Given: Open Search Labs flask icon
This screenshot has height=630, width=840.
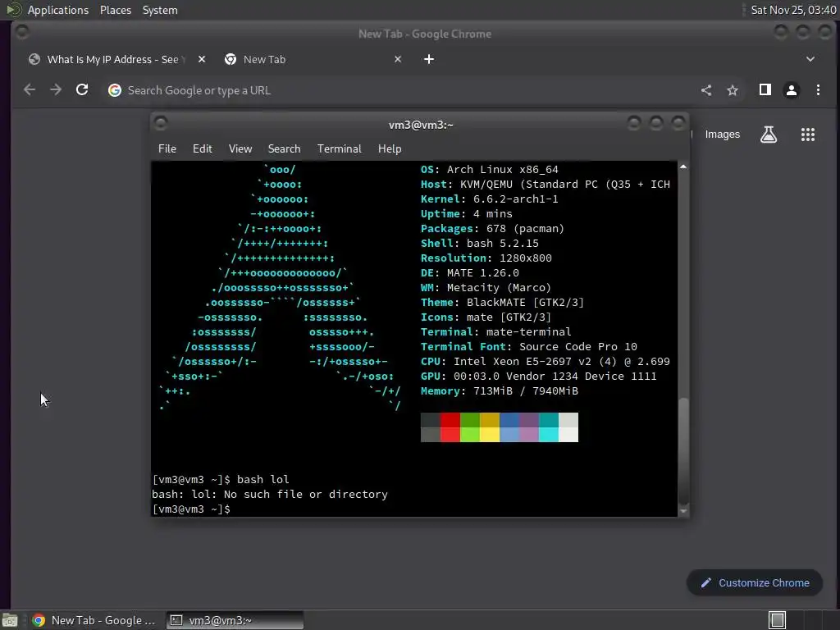Looking at the screenshot, I should (x=768, y=135).
